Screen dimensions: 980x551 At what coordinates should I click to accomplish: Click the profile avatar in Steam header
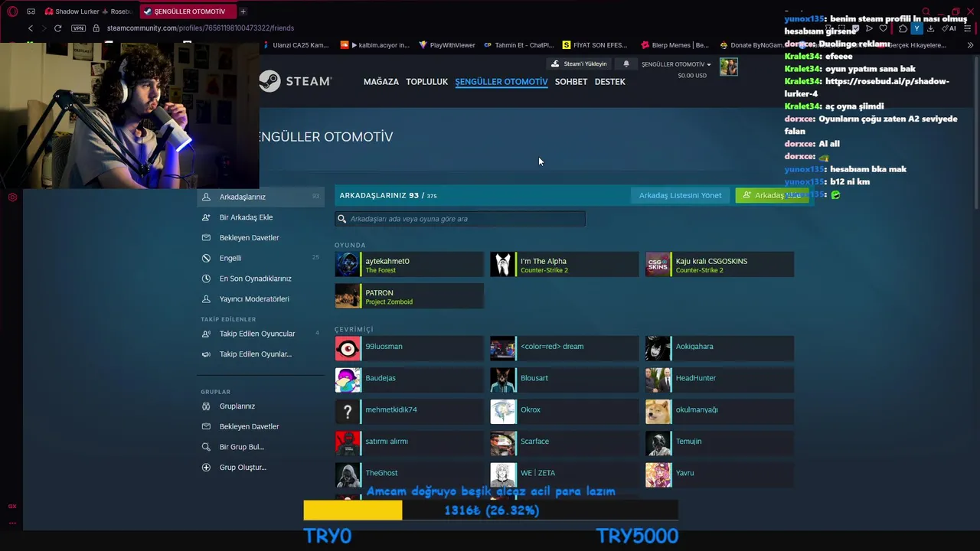click(x=729, y=67)
